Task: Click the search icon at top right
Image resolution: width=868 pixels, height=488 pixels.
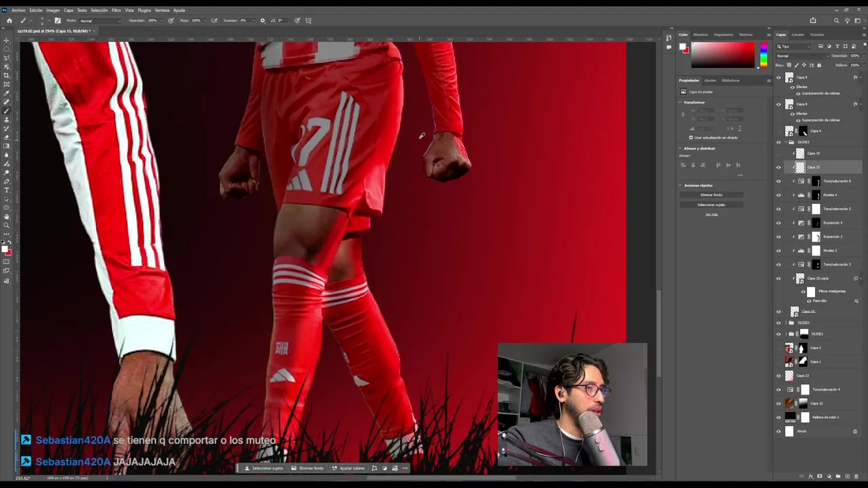Action: (x=836, y=20)
